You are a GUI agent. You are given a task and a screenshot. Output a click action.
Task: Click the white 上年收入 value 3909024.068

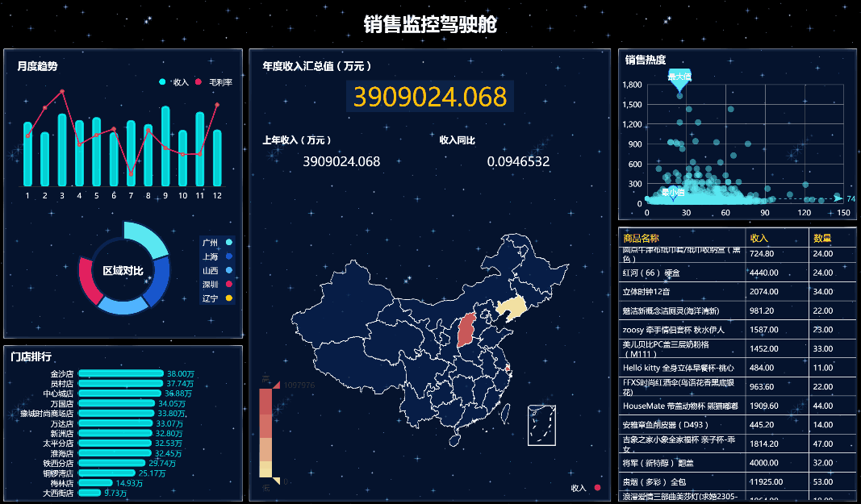tap(341, 161)
